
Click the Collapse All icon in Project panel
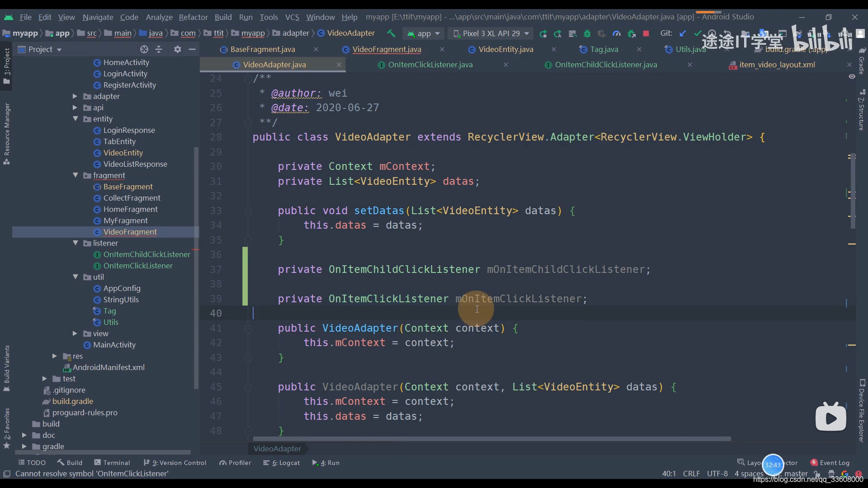click(x=159, y=49)
